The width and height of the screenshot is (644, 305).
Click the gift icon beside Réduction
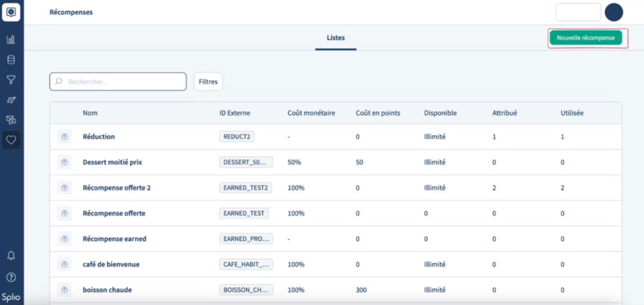click(x=64, y=137)
